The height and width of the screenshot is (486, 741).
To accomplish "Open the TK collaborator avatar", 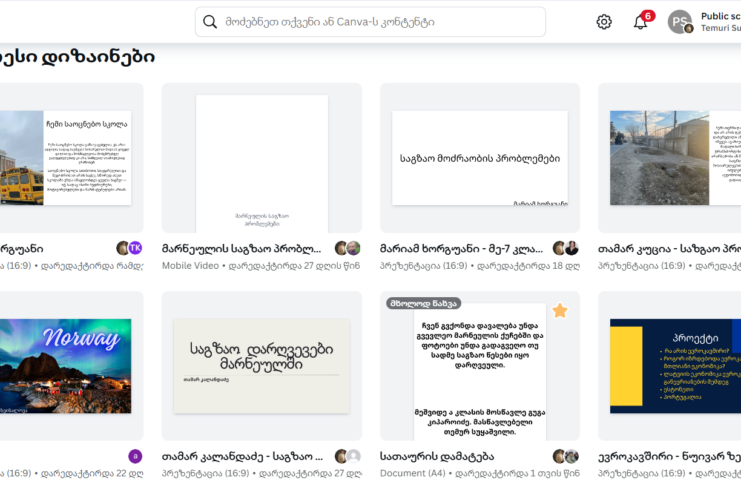I will click(x=135, y=248).
